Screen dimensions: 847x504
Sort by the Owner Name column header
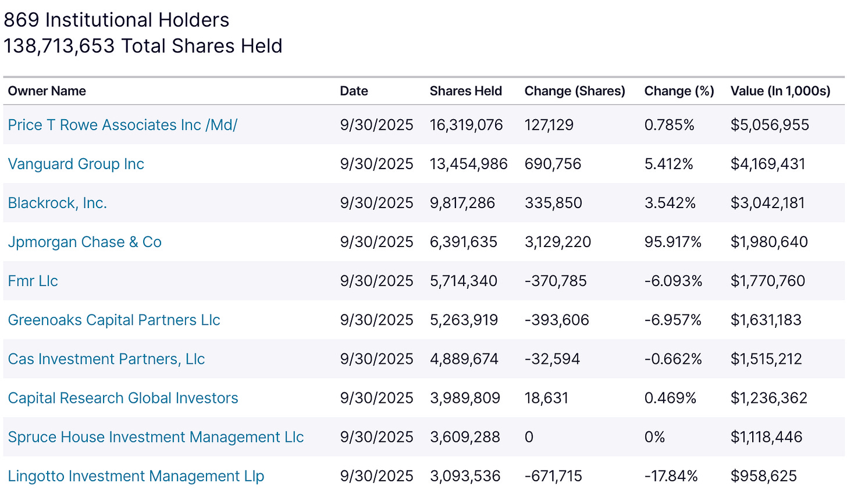tap(47, 91)
